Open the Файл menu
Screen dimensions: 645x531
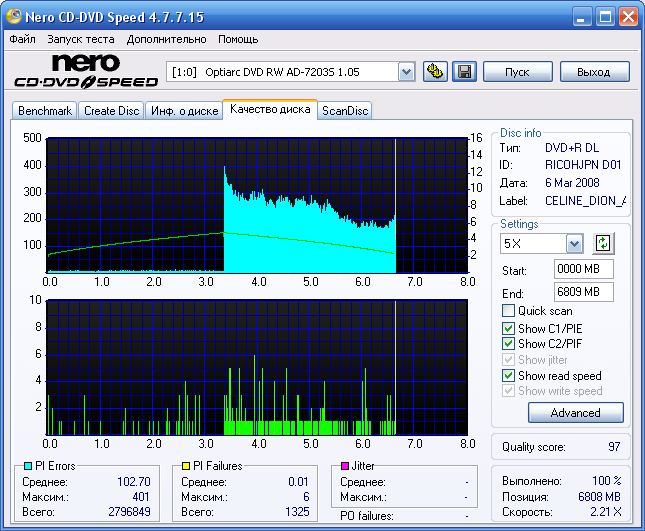(22, 39)
